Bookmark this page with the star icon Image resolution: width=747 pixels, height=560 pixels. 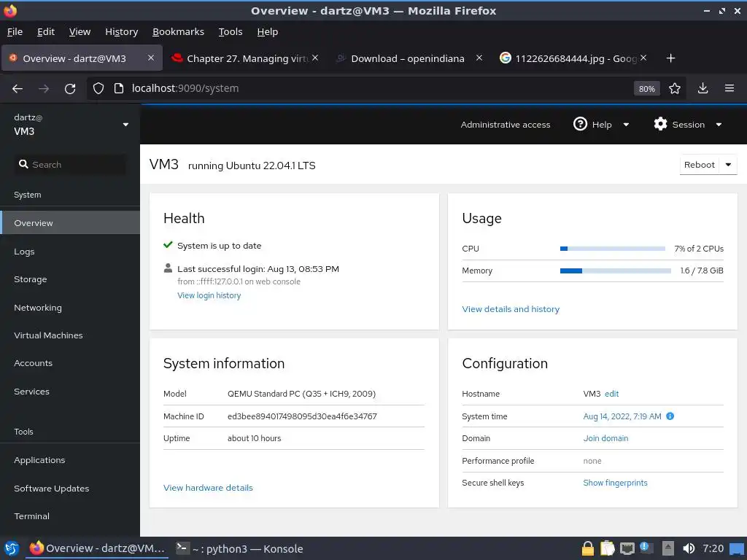tap(675, 88)
